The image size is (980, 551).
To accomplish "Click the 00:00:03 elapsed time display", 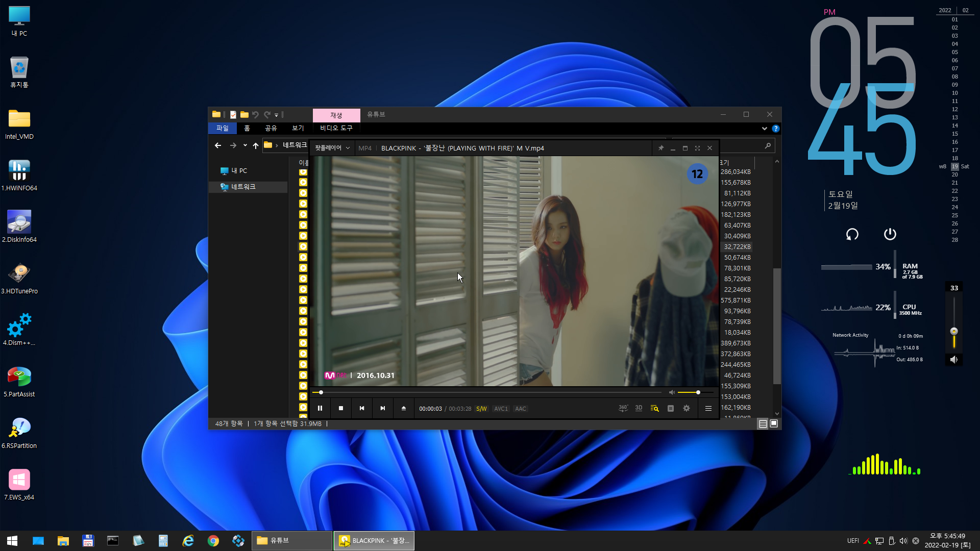I will 430,409.
